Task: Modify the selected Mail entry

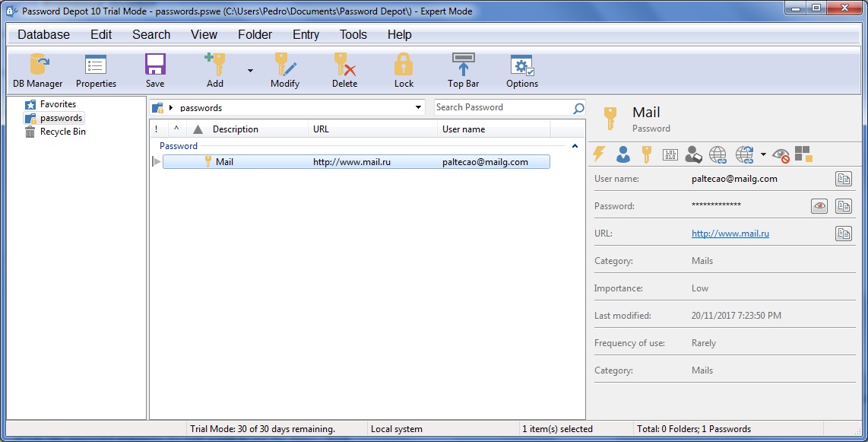Action: click(284, 69)
